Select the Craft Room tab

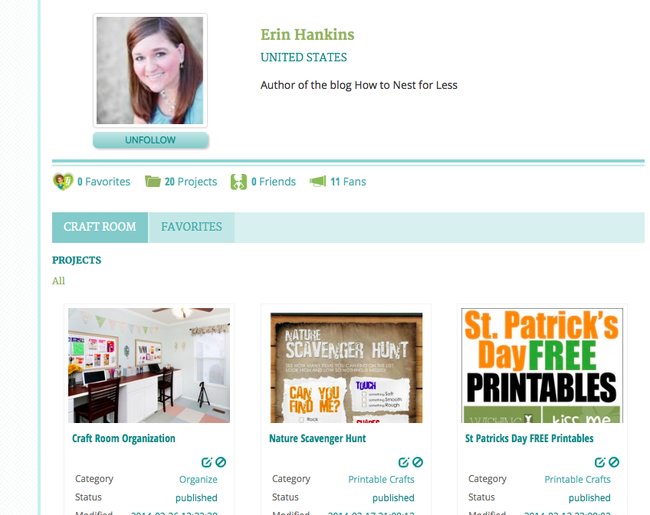pyautogui.click(x=100, y=227)
